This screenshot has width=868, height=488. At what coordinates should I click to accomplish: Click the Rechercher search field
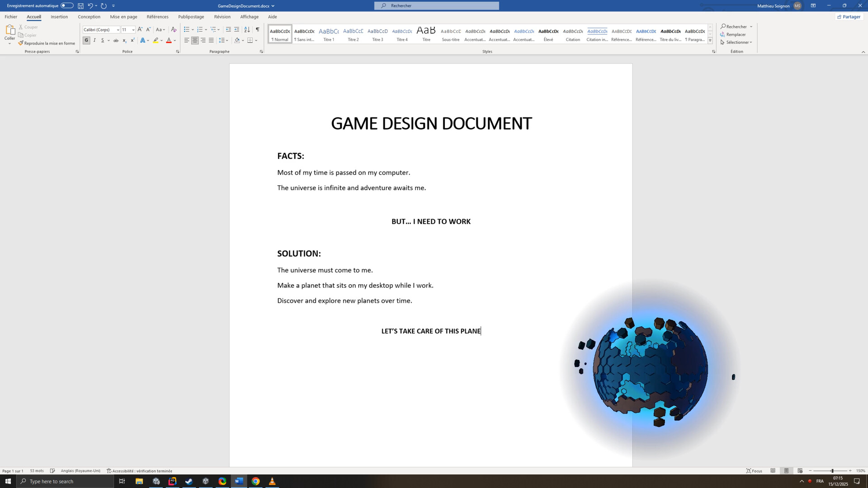click(437, 5)
